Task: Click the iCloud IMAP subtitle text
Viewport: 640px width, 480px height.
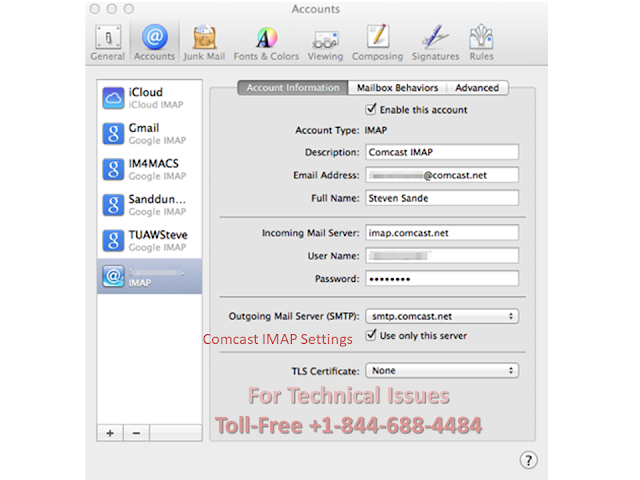Action: [x=156, y=105]
